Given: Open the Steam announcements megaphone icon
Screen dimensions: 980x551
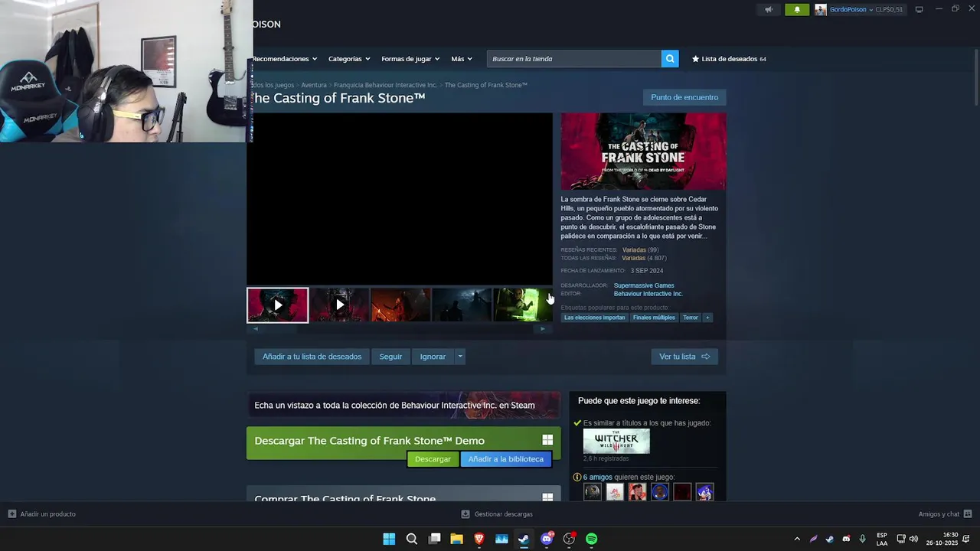Looking at the screenshot, I should coord(769,9).
